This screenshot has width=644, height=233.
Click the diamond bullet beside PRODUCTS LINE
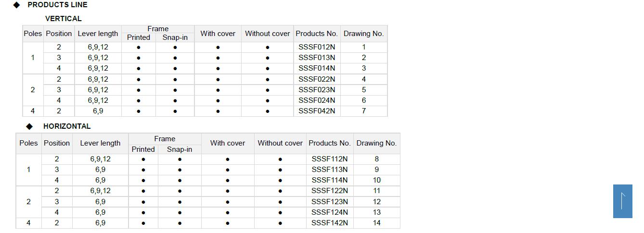[17, 5]
